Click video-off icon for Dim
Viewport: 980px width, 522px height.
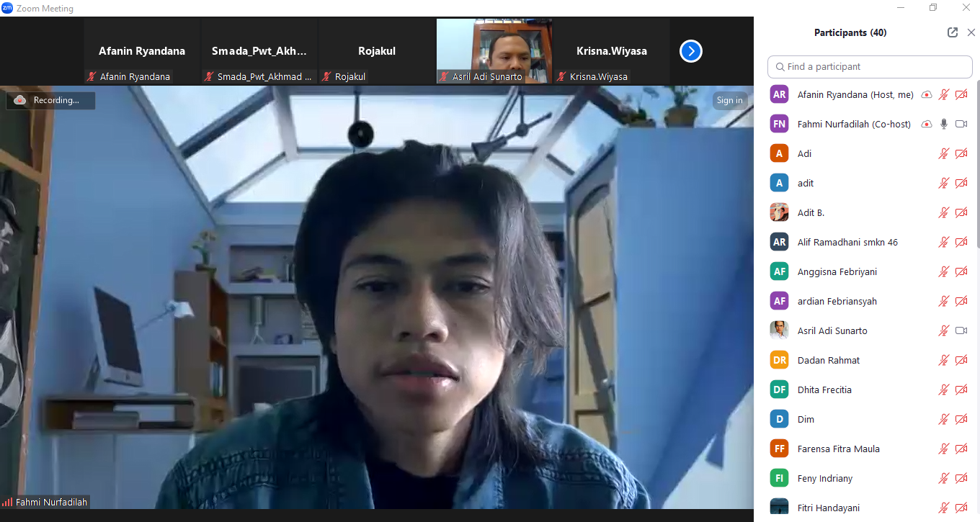click(961, 419)
